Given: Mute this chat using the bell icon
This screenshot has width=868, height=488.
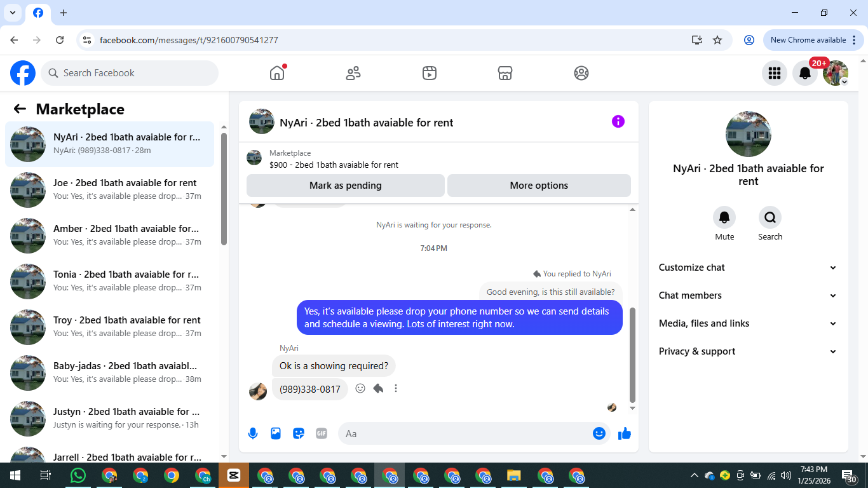Looking at the screenshot, I should [x=724, y=217].
